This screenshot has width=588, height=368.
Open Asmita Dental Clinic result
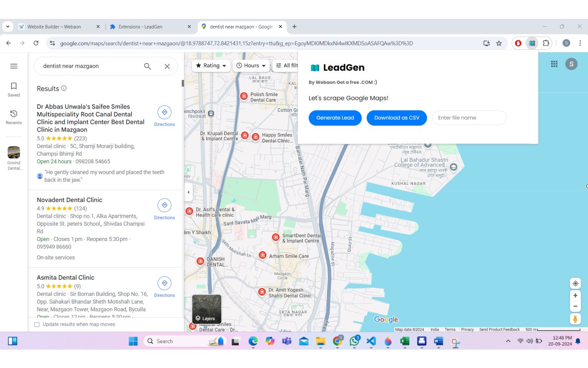65,277
